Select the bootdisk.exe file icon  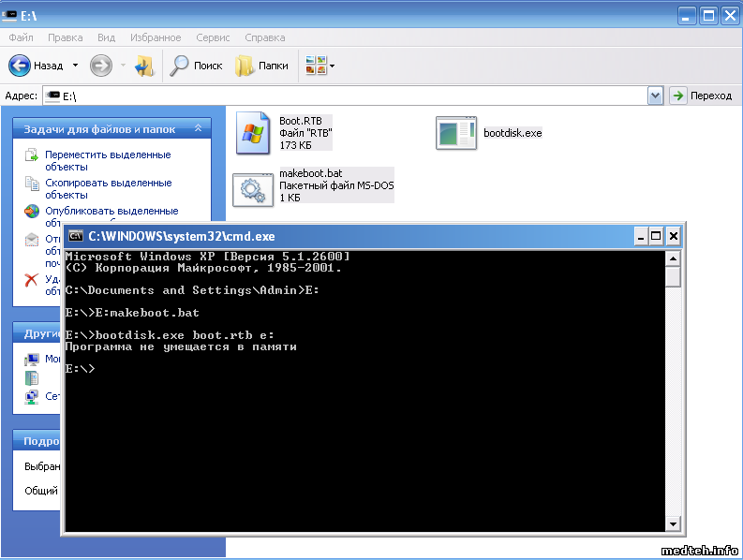tap(456, 133)
